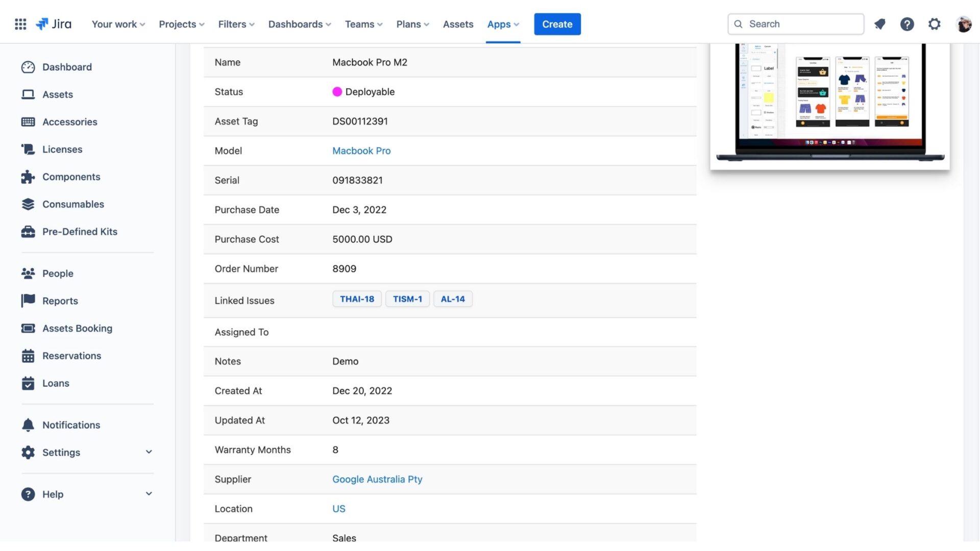Screen dimensions: 980x551
Task: Select the purchase date Dec 3, 2022
Action: tap(359, 210)
